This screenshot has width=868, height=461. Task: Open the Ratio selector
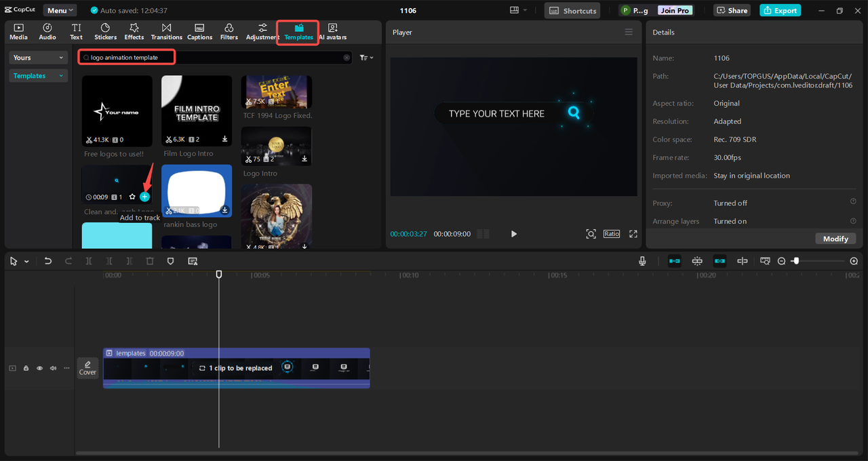(612, 234)
